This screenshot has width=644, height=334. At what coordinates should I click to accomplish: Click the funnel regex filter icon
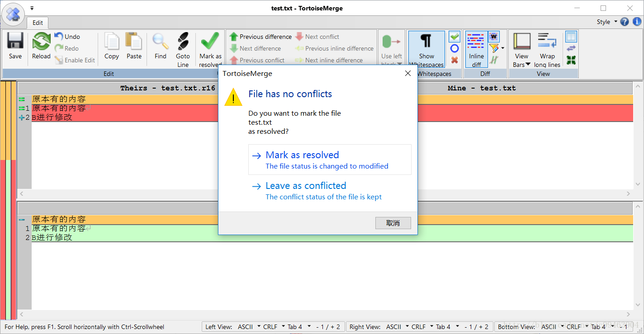pyautogui.click(x=494, y=48)
